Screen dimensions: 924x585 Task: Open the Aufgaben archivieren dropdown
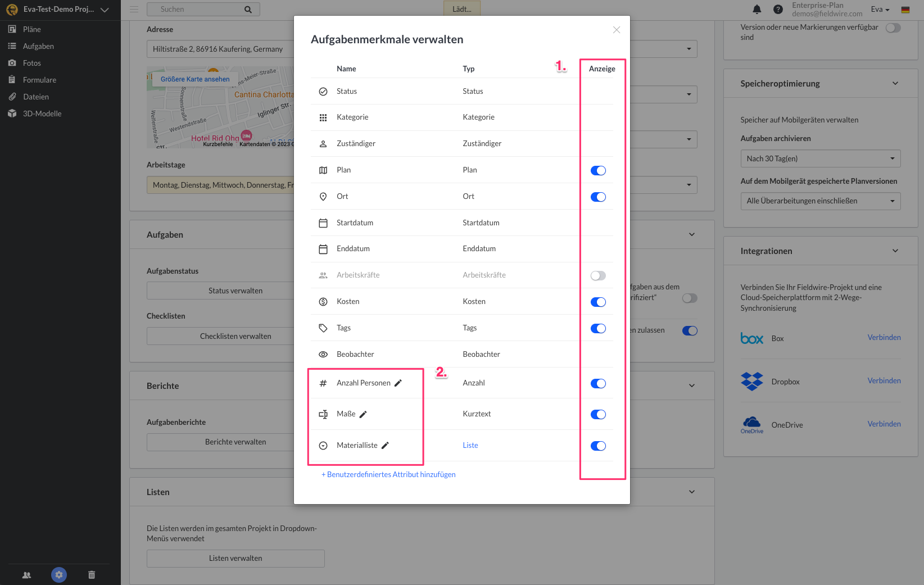[x=820, y=158]
